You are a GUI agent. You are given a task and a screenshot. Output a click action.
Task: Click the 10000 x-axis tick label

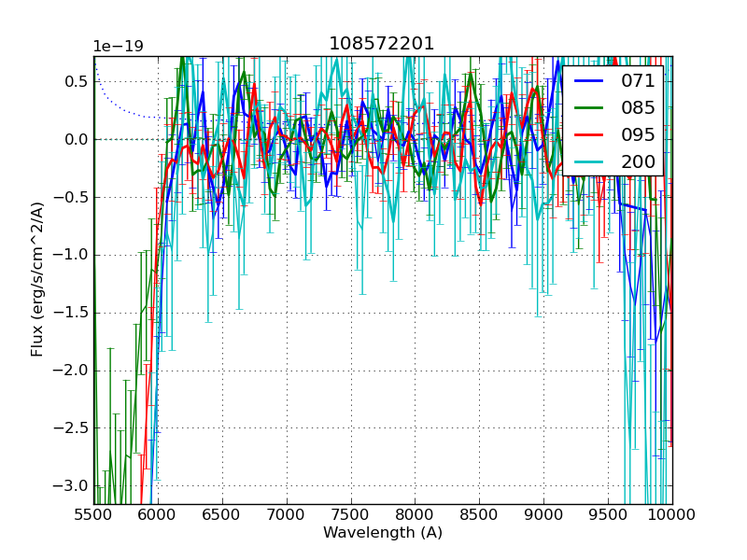(x=671, y=514)
